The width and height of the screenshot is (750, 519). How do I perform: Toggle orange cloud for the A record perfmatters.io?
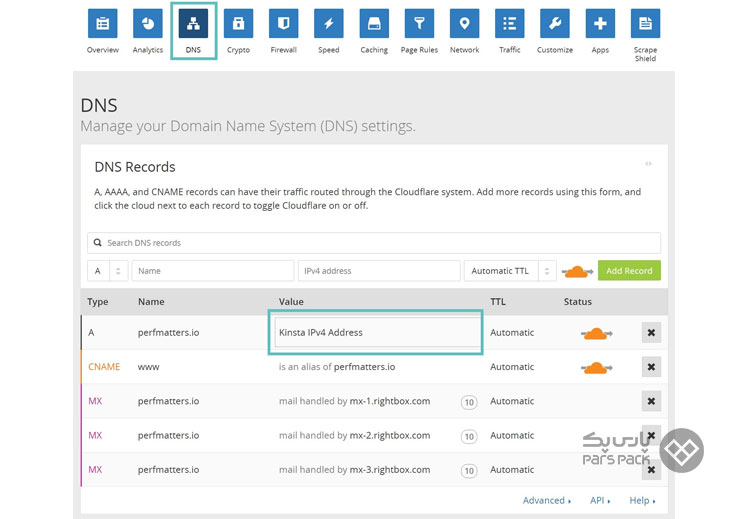click(596, 333)
